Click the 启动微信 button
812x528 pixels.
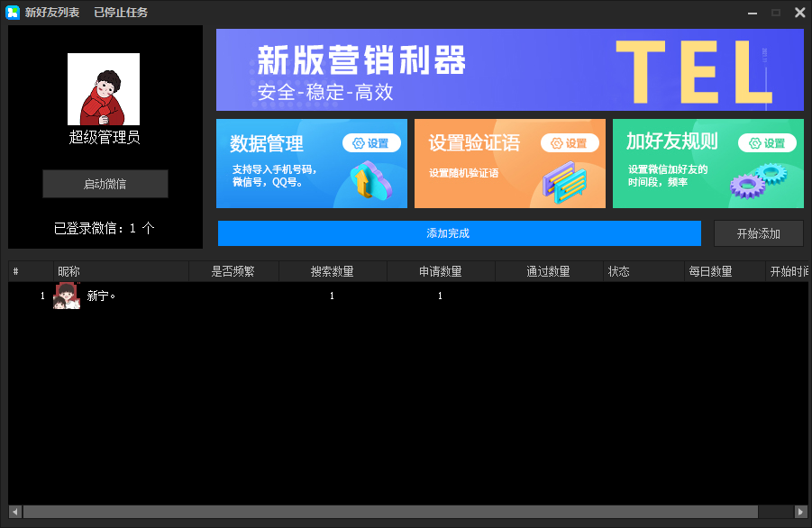[105, 183]
